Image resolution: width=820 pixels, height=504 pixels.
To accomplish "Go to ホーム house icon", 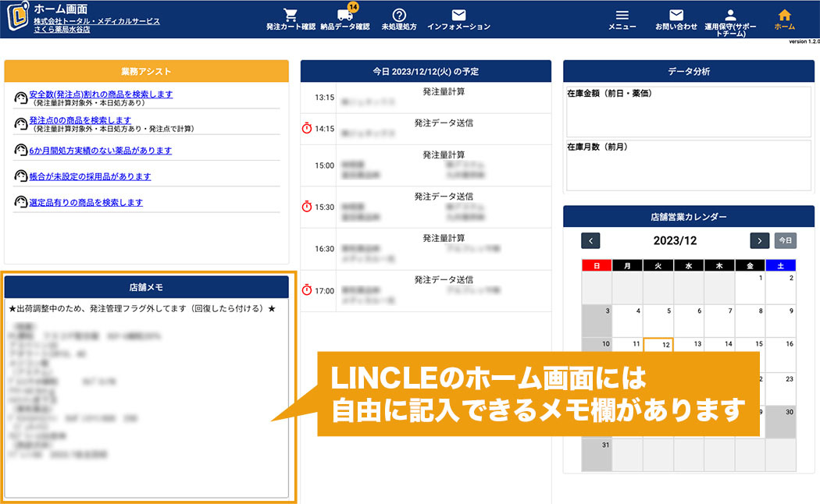I will tap(784, 15).
